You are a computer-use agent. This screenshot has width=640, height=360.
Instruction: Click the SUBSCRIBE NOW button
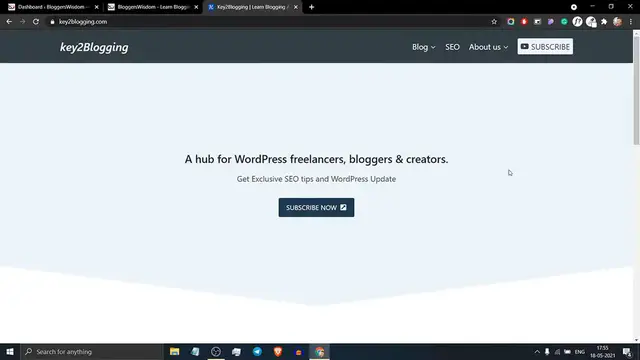click(316, 207)
